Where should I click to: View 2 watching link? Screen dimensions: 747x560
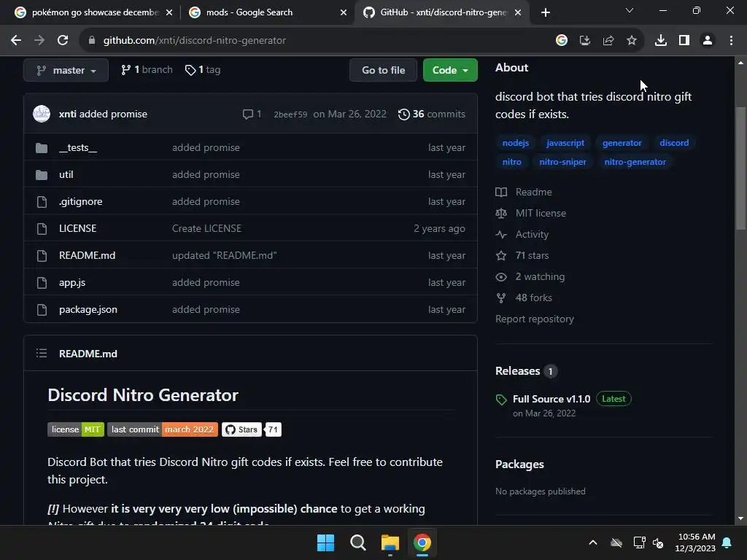(x=530, y=276)
